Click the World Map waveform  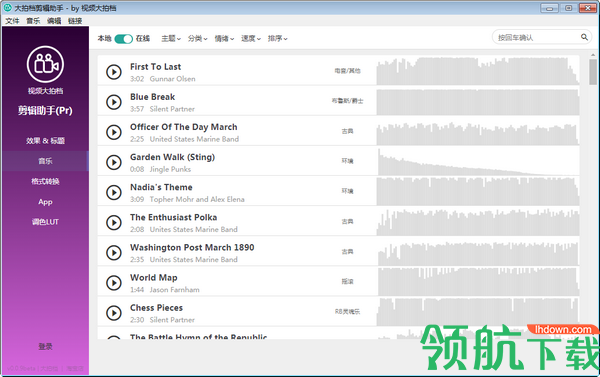coord(478,282)
